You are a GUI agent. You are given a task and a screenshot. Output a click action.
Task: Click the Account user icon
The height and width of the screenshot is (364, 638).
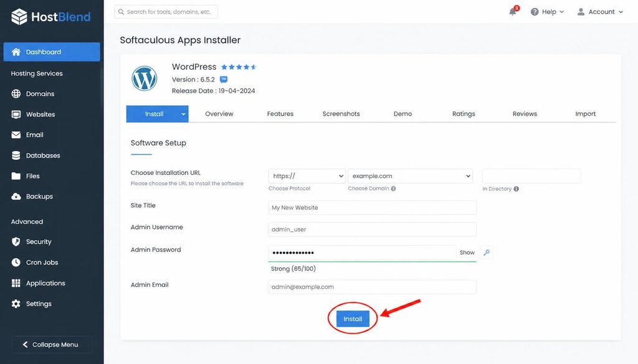coord(581,12)
